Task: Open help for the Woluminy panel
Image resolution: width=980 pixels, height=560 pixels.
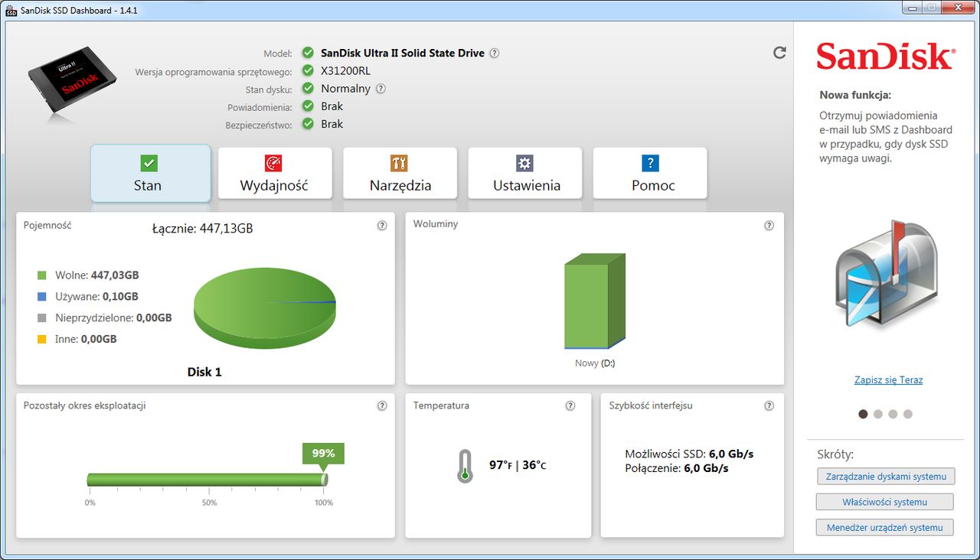Action: pyautogui.click(x=769, y=226)
